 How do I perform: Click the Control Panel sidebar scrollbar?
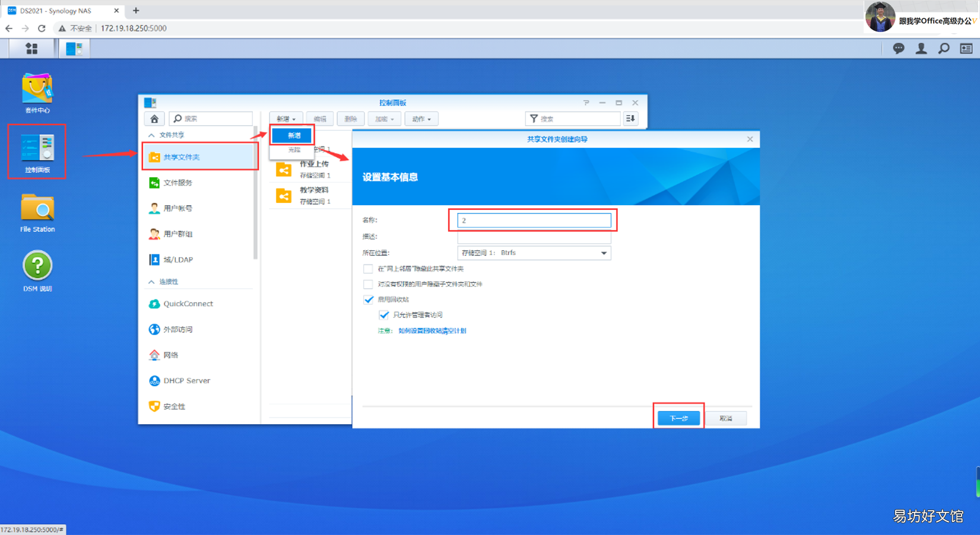tap(256, 193)
